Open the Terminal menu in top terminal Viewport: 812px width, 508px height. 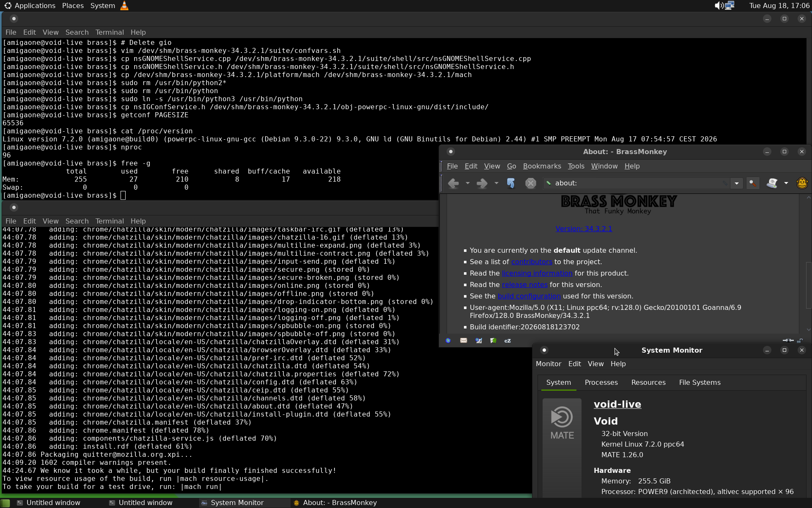pyautogui.click(x=110, y=33)
